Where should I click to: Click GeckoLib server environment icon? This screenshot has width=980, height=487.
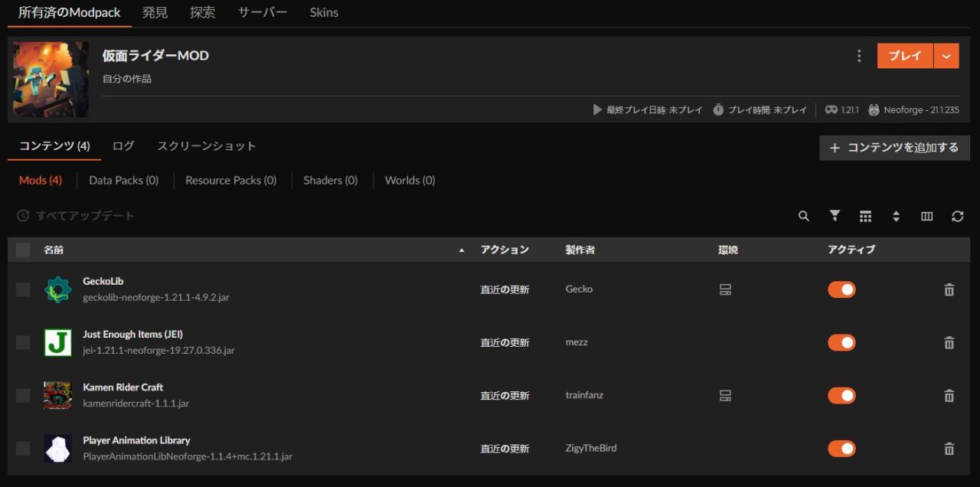(725, 289)
